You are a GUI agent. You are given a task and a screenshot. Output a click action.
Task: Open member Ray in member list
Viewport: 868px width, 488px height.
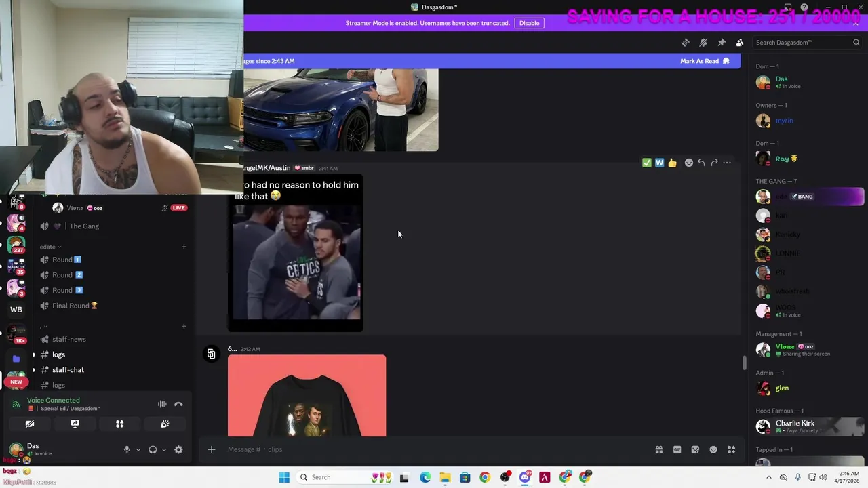(787, 159)
